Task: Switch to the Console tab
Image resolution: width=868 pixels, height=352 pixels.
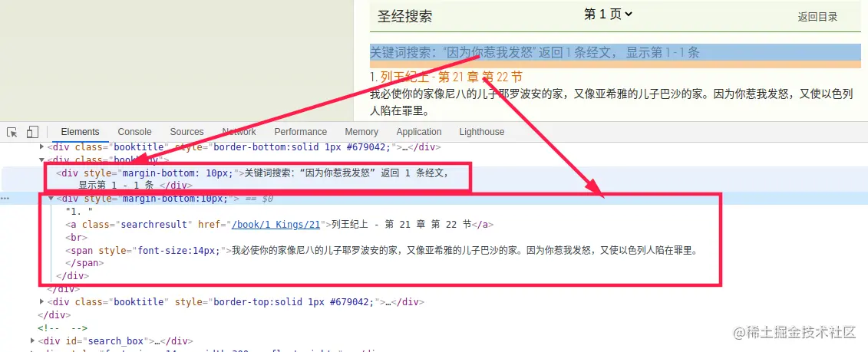Action: point(134,132)
